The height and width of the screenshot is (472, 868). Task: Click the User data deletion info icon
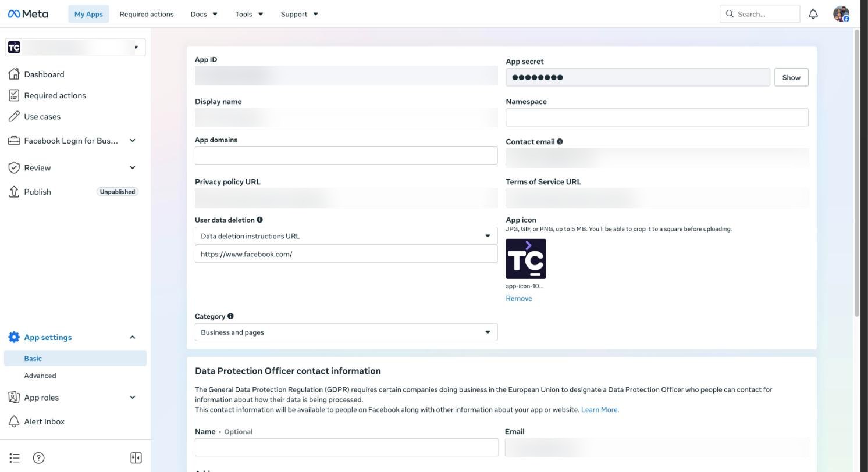[x=259, y=220]
